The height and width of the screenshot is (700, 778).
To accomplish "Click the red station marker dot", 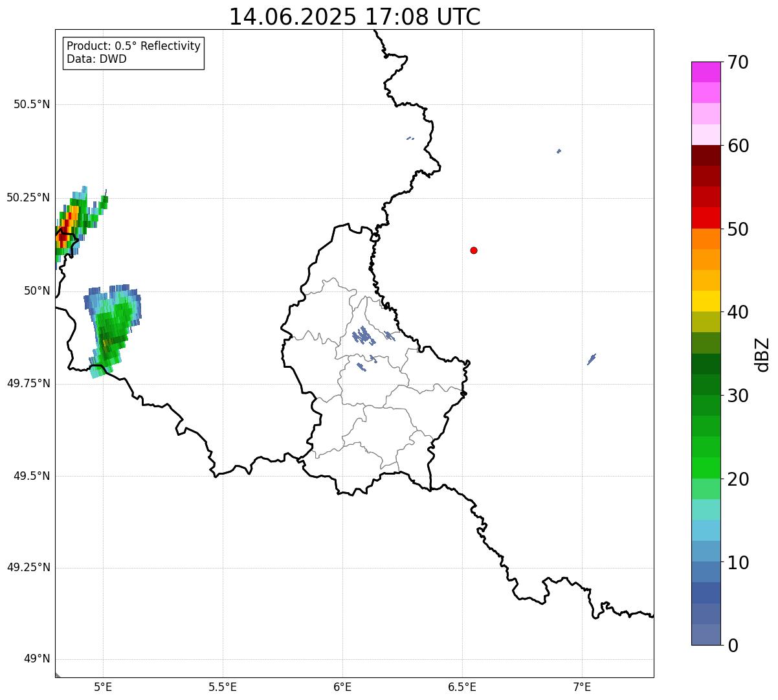I will 474,250.
